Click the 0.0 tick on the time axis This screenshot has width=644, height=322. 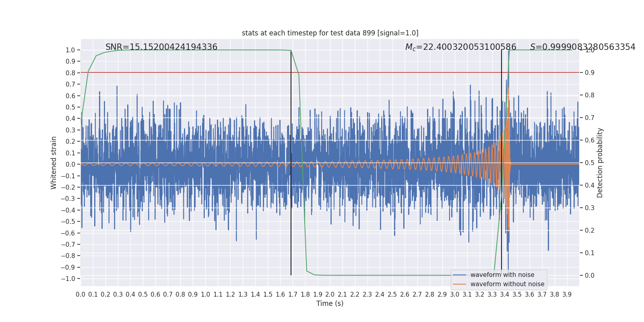[x=80, y=294]
